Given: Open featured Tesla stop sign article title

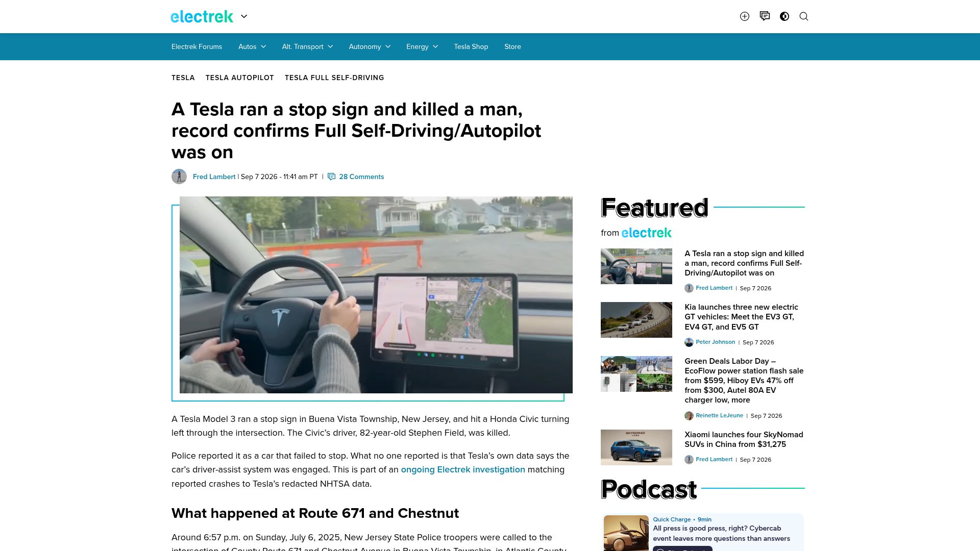Looking at the screenshot, I should (x=744, y=263).
